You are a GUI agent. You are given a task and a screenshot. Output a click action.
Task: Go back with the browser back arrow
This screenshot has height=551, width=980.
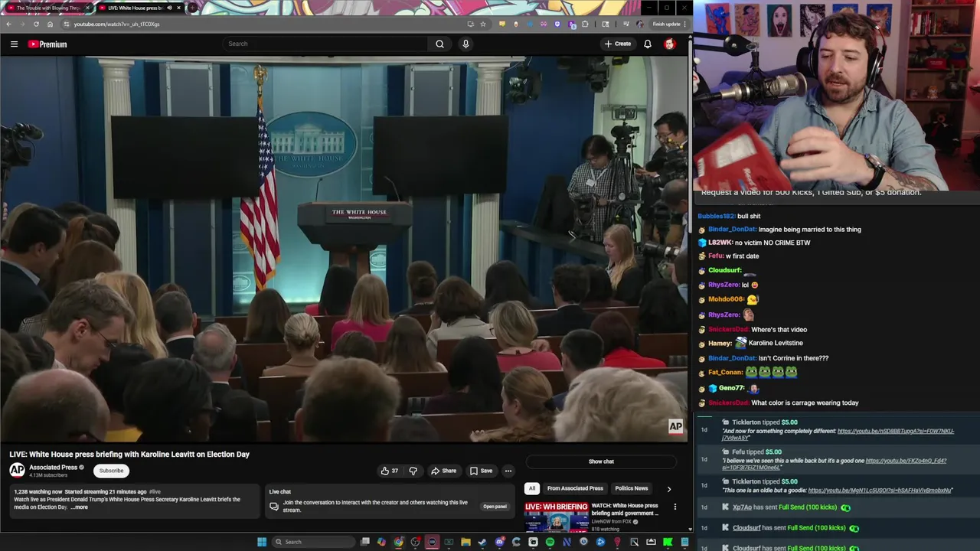pos(8,24)
